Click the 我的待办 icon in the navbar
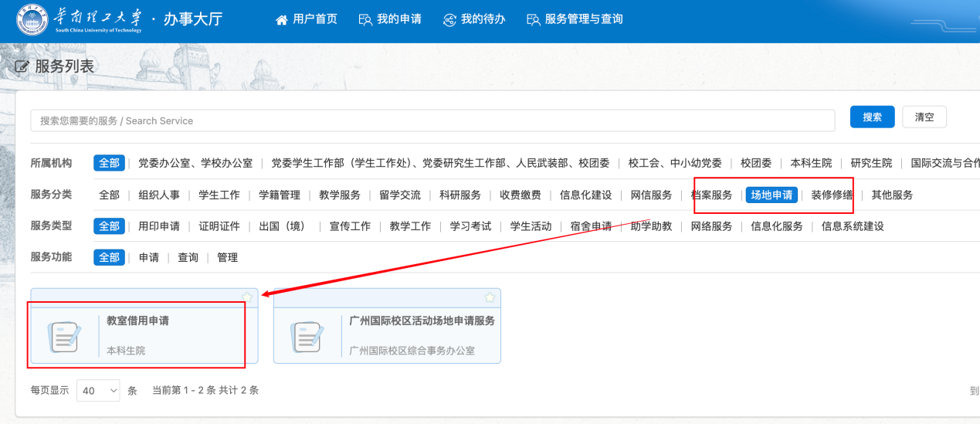Viewport: 980px width, 424px height. (x=449, y=20)
